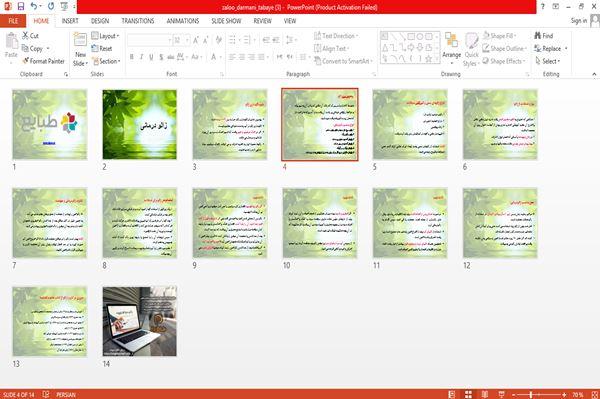Open the font name combo box

click(x=149, y=40)
